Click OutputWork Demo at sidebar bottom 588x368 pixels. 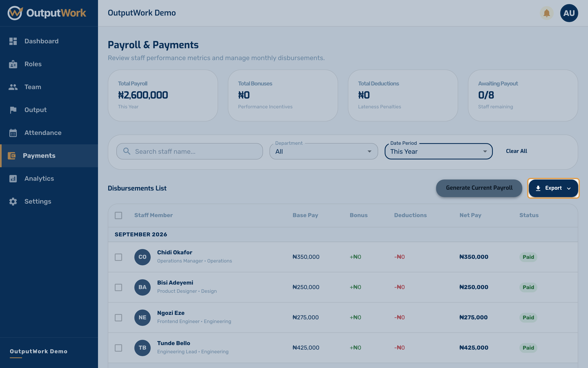(38, 351)
